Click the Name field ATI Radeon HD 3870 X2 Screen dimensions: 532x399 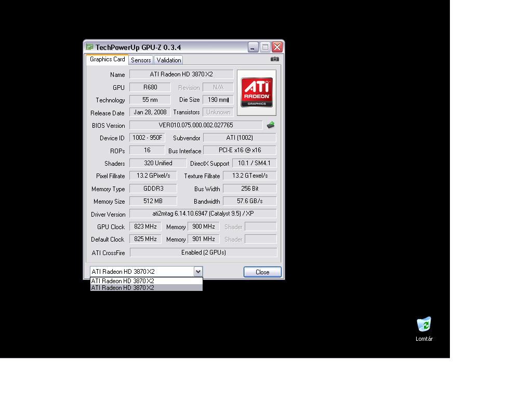(x=181, y=74)
